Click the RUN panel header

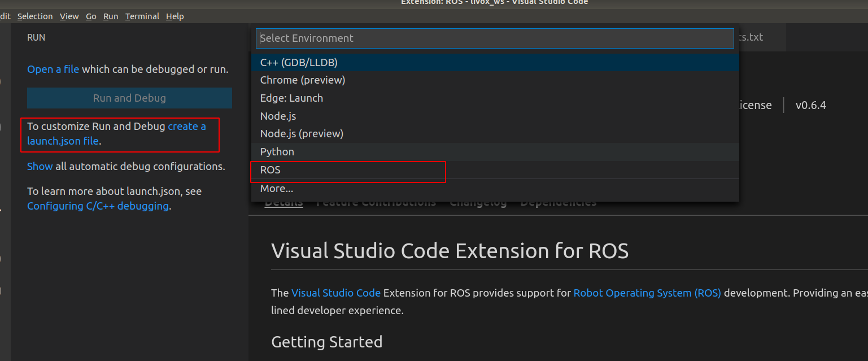(36, 37)
